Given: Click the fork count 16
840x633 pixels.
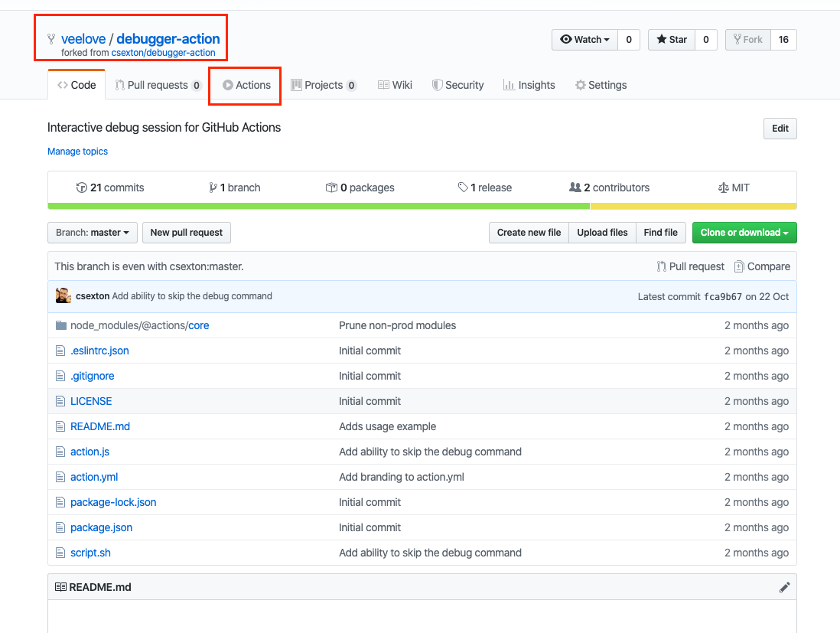Looking at the screenshot, I should [783, 40].
